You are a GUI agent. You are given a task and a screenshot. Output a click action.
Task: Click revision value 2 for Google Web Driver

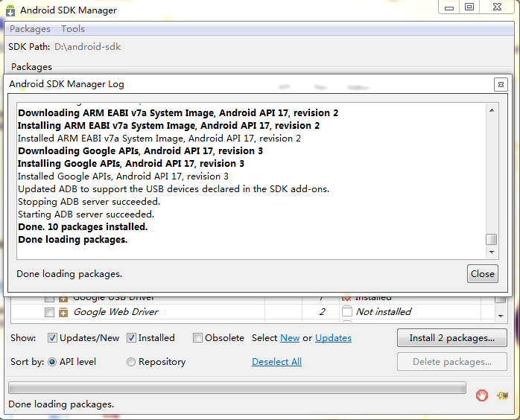click(x=322, y=312)
